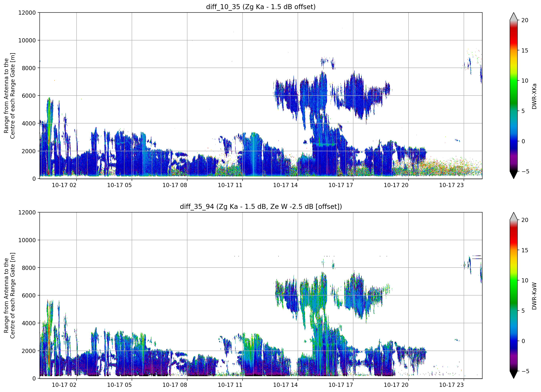The height and width of the screenshot is (392, 541).
Task: Click the '10-17 23' x-axis label of the bottom plot
Action: pos(452,385)
